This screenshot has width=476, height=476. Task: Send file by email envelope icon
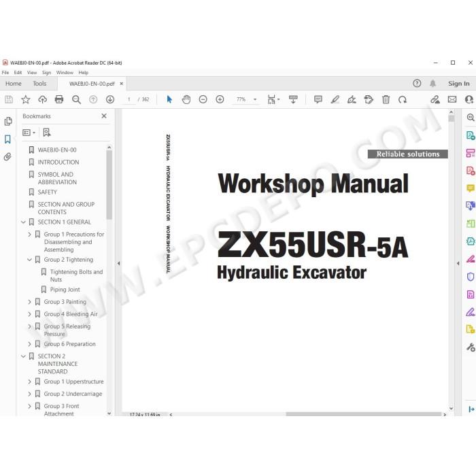[452, 99]
